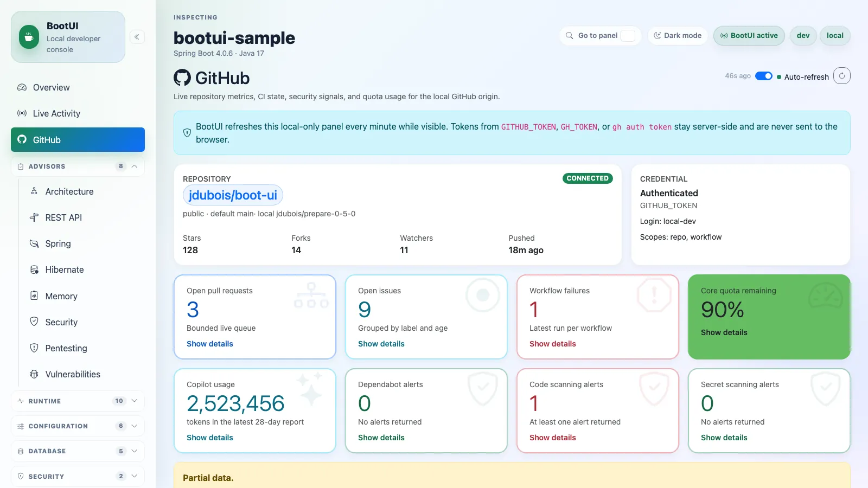Click the Live Activity broadcast icon

point(22,113)
